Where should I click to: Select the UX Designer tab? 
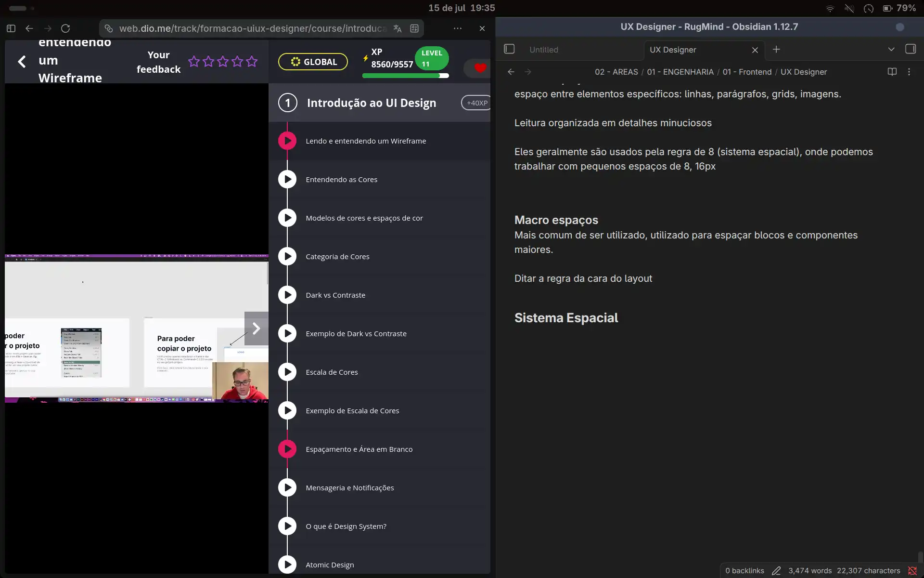click(x=673, y=50)
